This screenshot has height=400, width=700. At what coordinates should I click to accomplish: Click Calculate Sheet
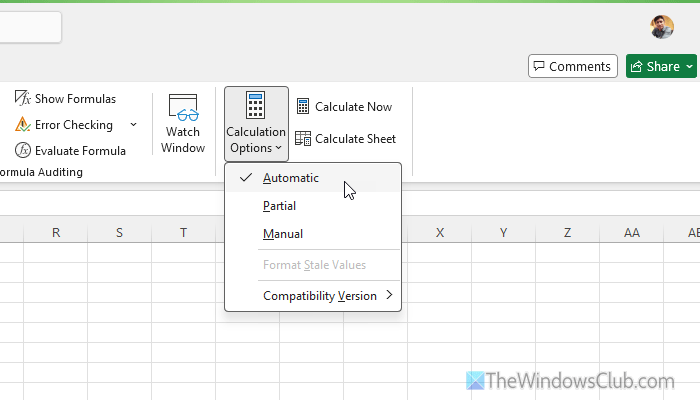point(346,139)
